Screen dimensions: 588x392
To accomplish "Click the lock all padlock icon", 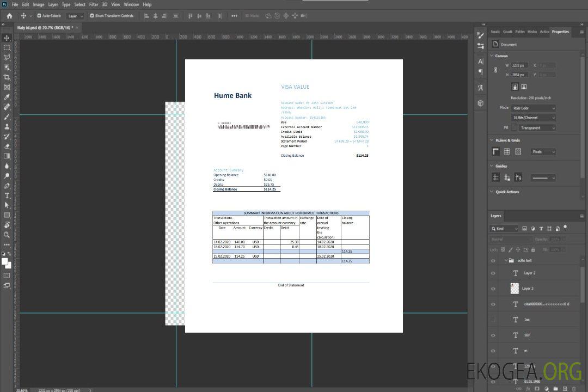I will tap(533, 249).
